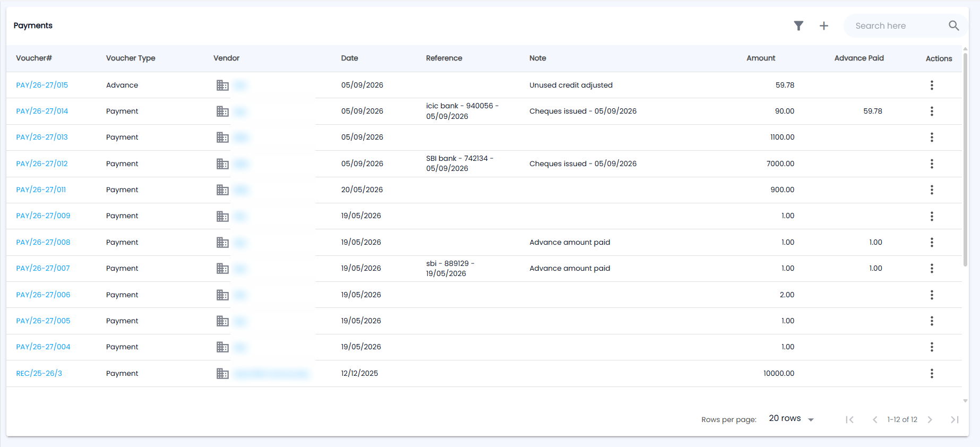The image size is (980, 447).
Task: Open actions menu for PAY/26-27/014
Action: [932, 111]
